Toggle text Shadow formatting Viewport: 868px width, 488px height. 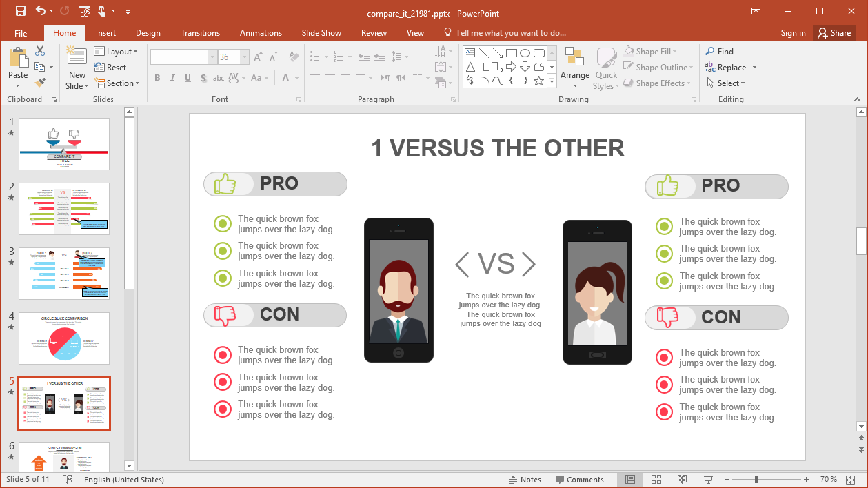point(203,78)
